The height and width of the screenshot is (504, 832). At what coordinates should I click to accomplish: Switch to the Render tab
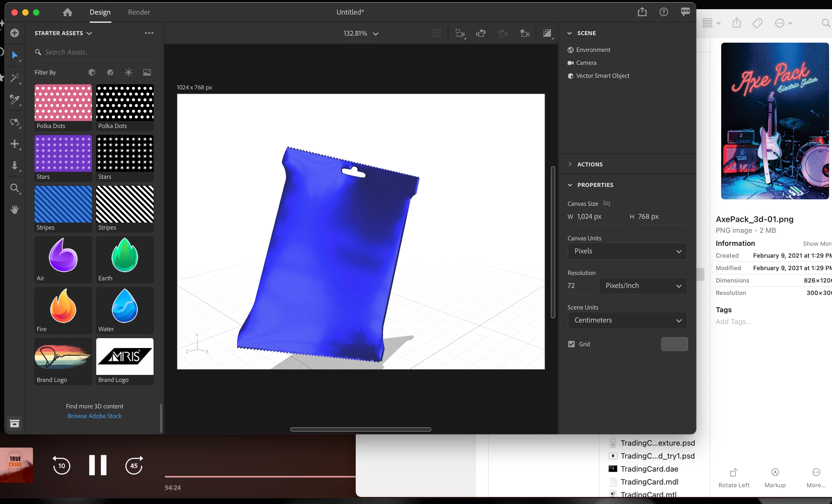(139, 12)
